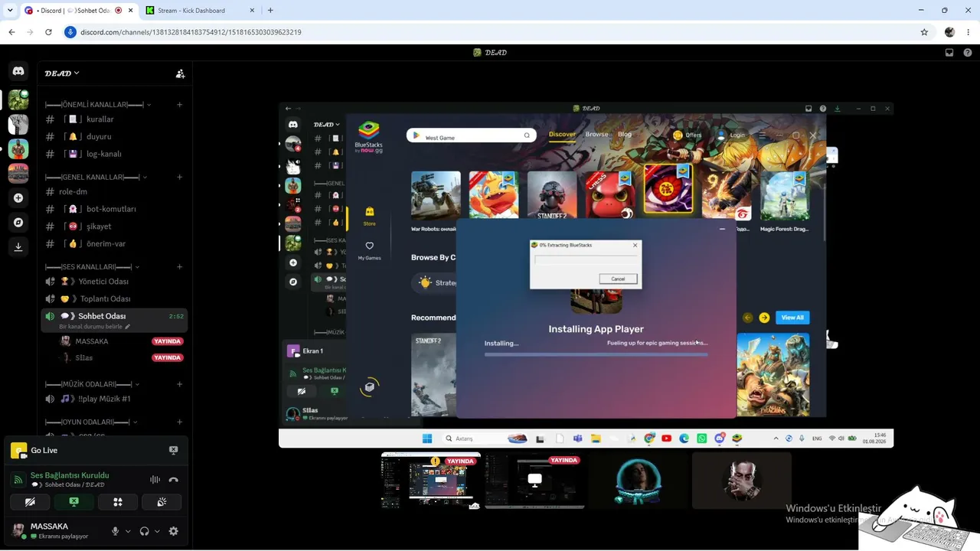Open DEAD server menu dropdown

pyautogui.click(x=62, y=73)
